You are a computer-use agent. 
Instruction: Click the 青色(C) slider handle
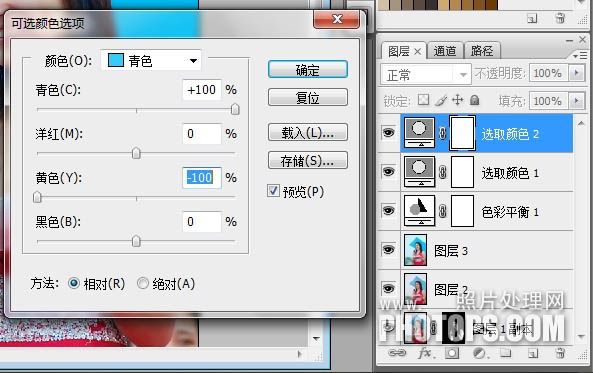[235, 109]
